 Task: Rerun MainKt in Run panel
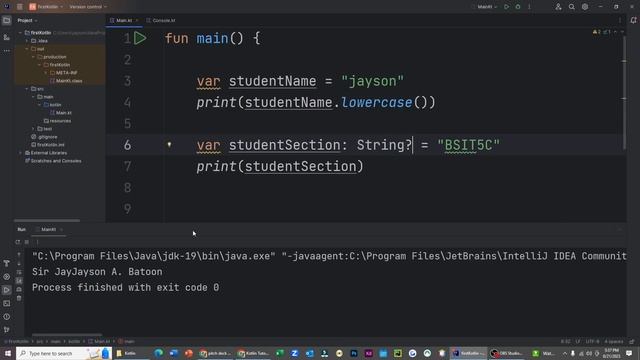(x=18, y=242)
